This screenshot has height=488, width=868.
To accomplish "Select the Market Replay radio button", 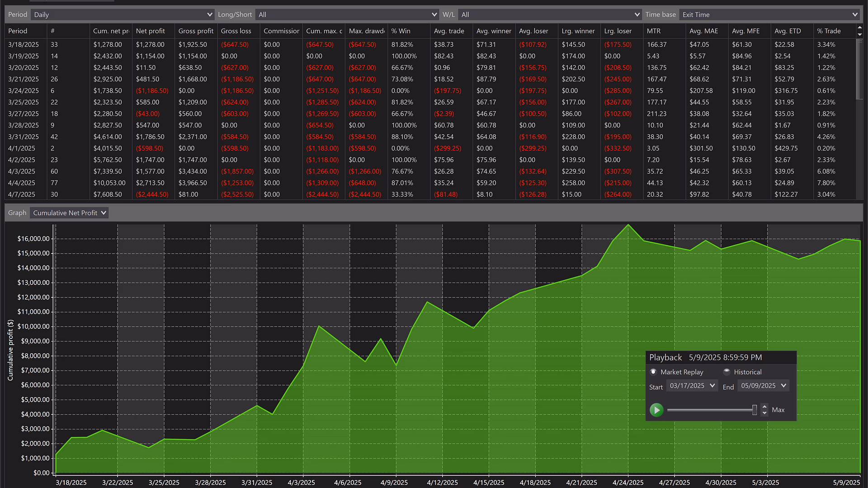I will point(653,372).
